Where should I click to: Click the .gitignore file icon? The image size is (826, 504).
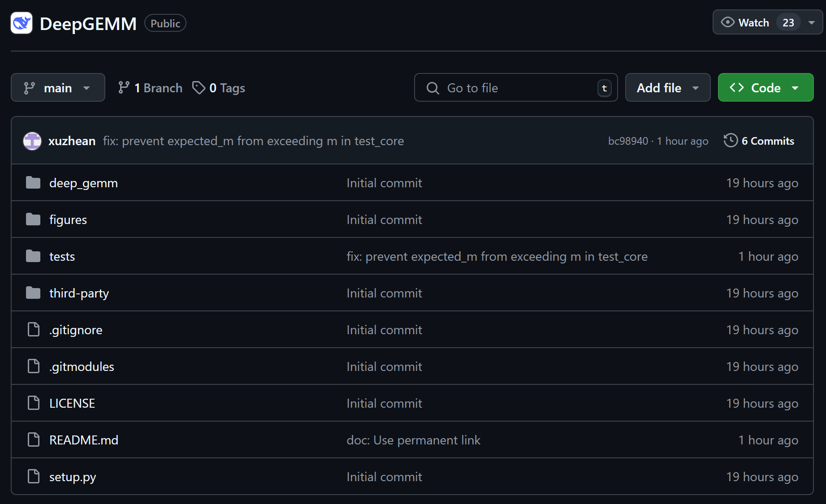34,330
